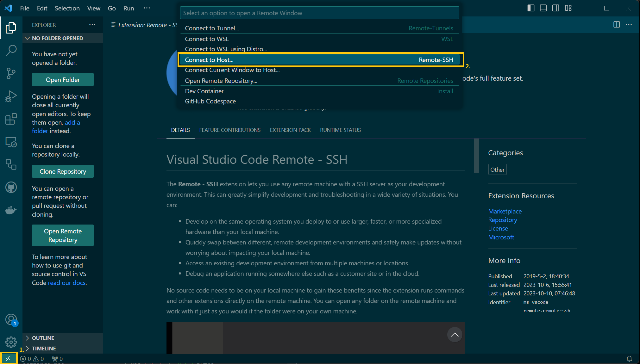
Task: Toggle the bottom panel layout button
Action: [x=543, y=8]
